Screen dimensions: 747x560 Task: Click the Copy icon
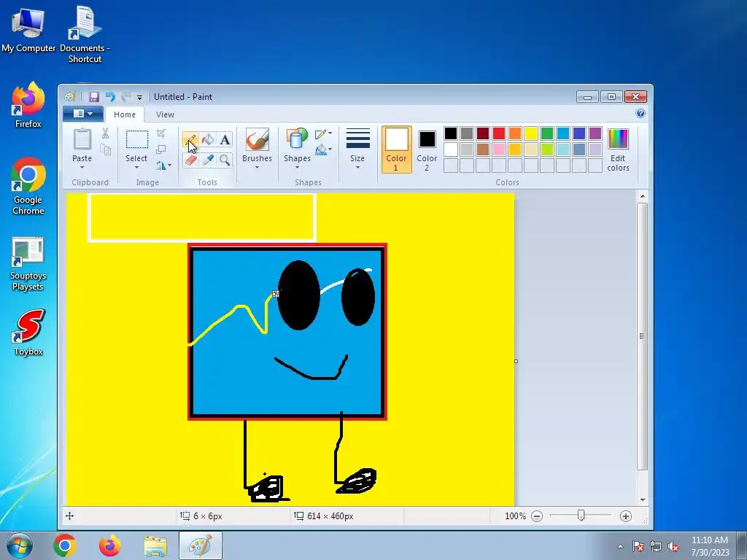click(105, 150)
